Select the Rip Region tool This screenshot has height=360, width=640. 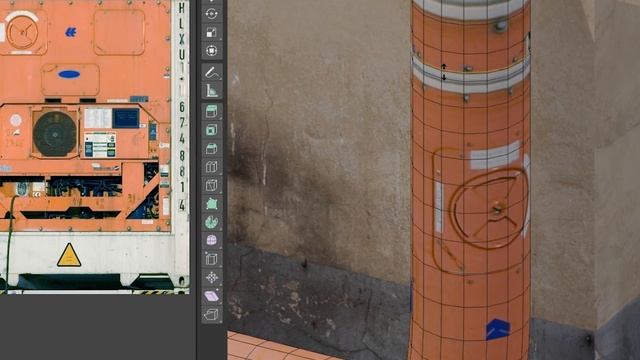click(211, 314)
